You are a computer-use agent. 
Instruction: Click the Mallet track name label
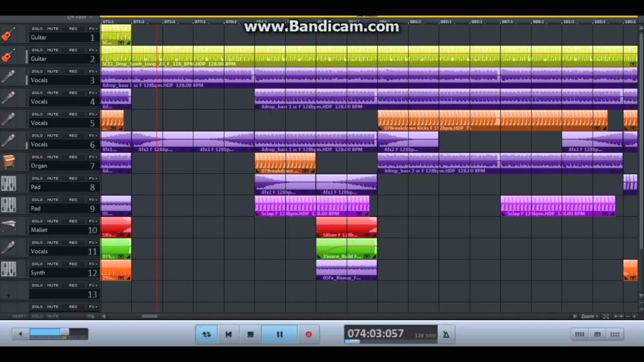click(39, 230)
